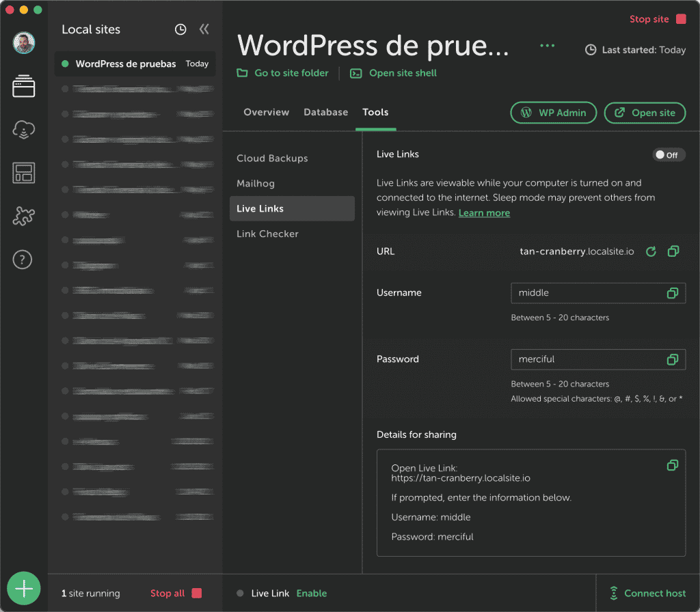
Task: Open the user avatar profile
Action: (x=24, y=43)
